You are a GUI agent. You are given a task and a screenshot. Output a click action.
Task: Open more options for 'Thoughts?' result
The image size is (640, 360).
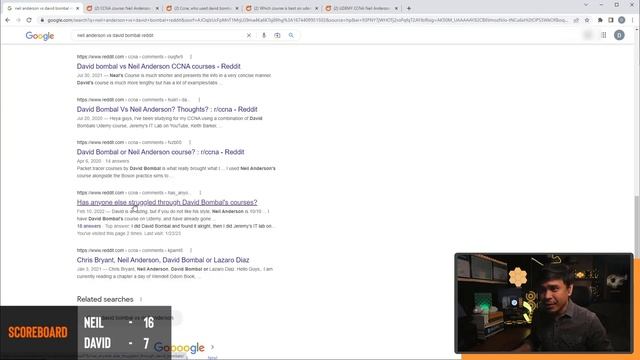[199, 100]
